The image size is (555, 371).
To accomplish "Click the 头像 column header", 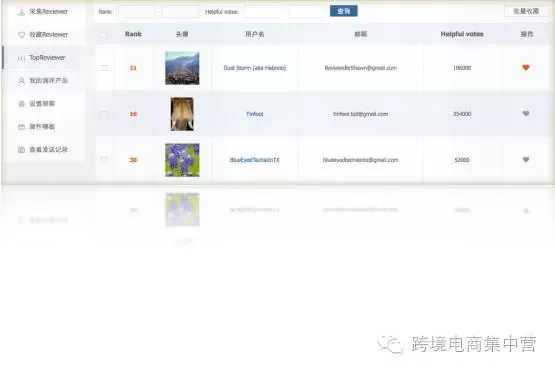I will (182, 34).
